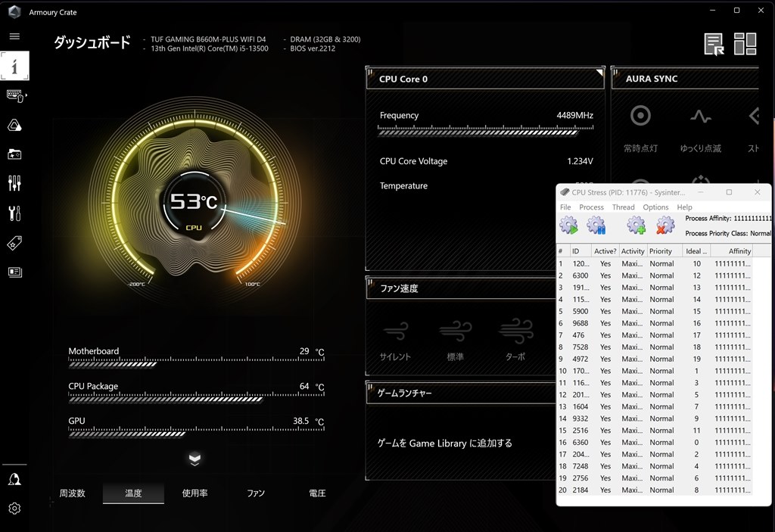Switch to the 使用率 tab at the bottom
The width and height of the screenshot is (775, 532).
(x=194, y=493)
